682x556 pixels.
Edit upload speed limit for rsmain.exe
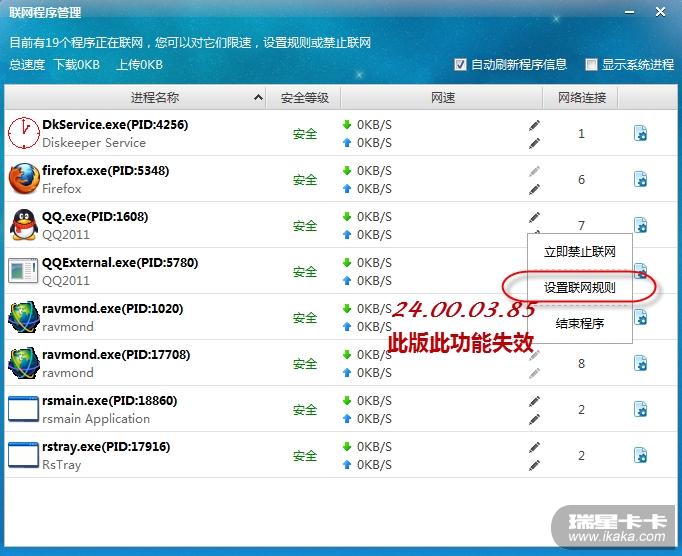[535, 419]
